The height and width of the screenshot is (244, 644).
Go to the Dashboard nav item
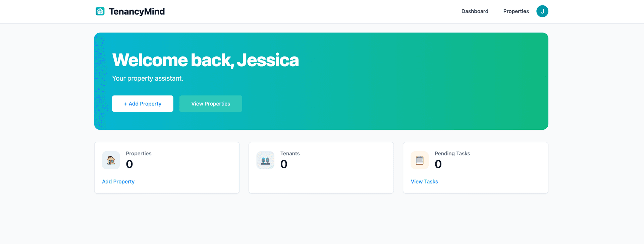(475, 11)
